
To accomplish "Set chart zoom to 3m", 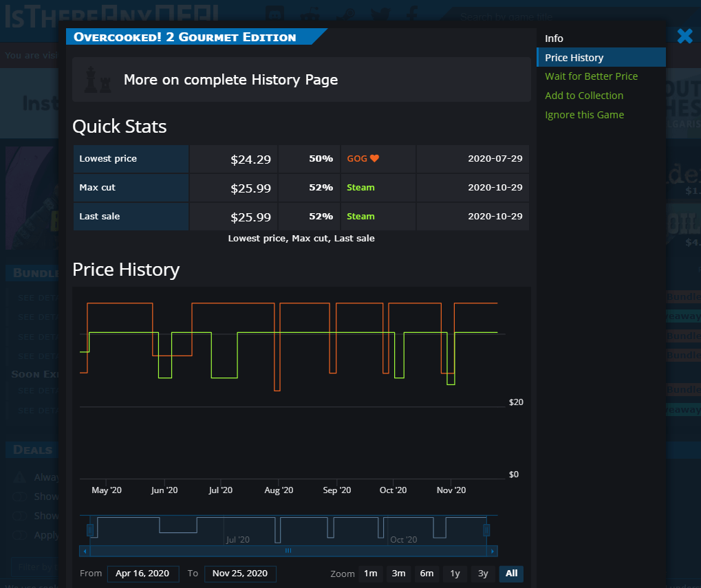I will click(x=398, y=574).
